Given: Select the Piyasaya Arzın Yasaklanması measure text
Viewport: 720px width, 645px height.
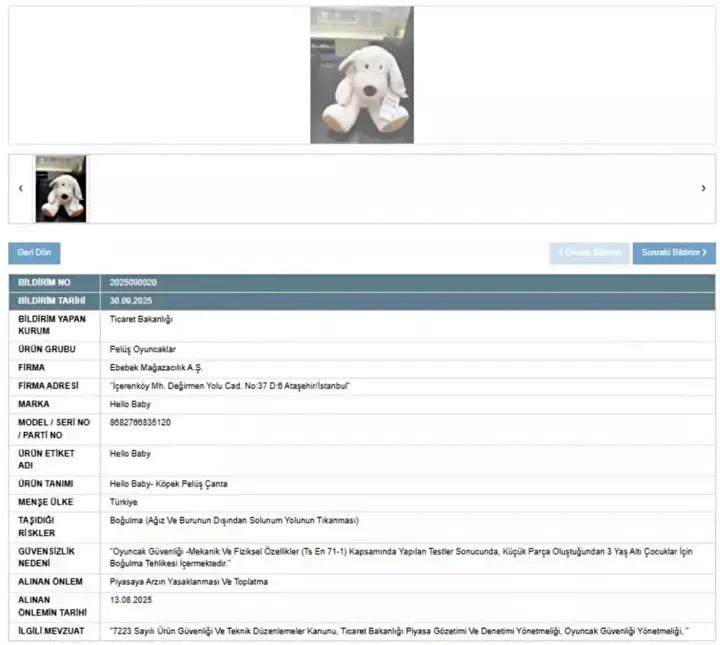Looking at the screenshot, I should [188, 582].
